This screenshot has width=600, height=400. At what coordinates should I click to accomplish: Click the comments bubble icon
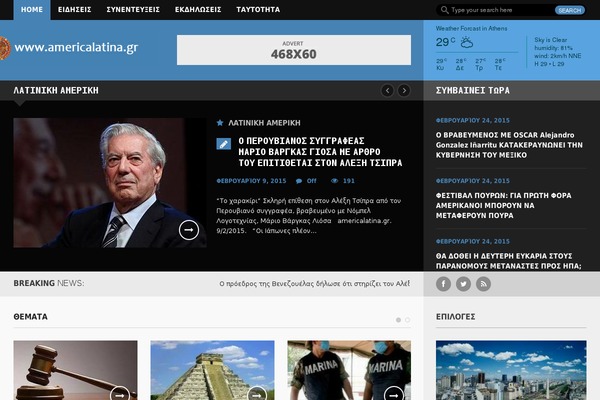point(299,181)
